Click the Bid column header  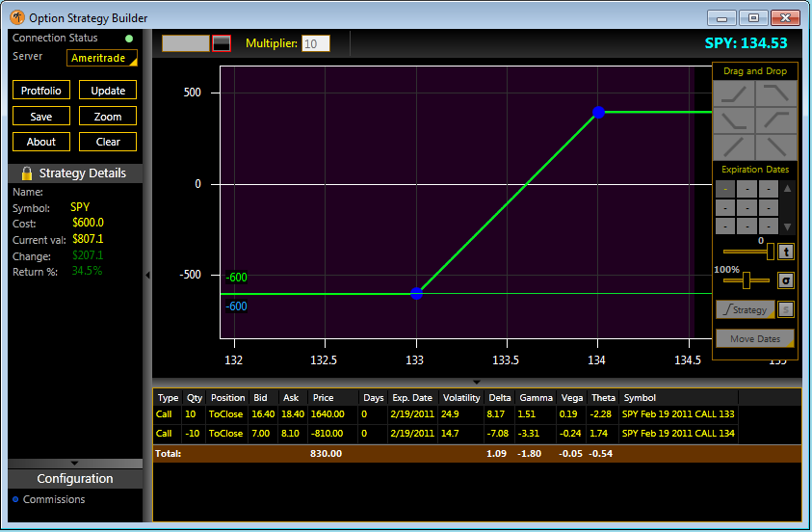coord(263,397)
